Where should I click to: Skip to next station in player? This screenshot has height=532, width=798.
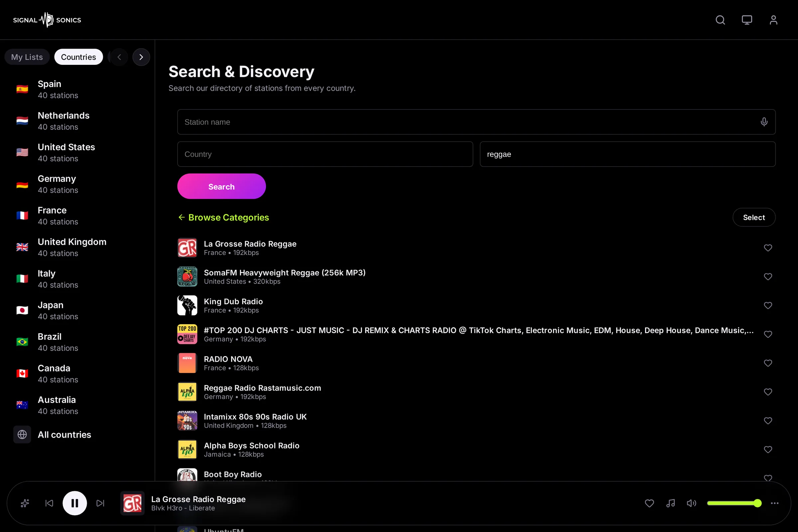[100, 503]
